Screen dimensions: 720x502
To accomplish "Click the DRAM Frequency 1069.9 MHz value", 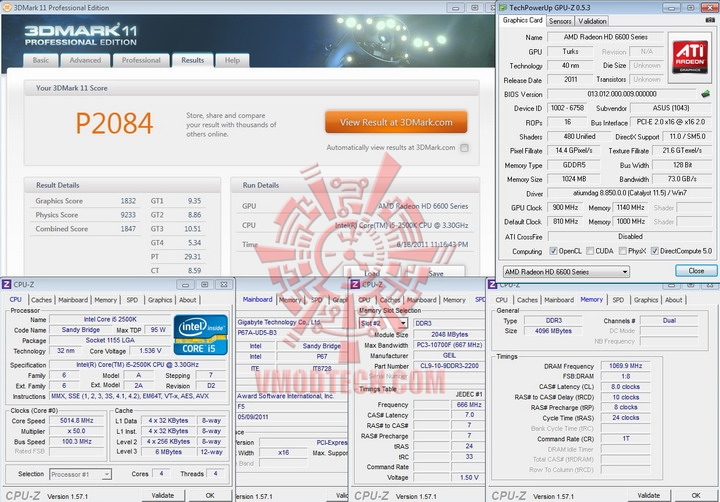I will pos(625,366).
